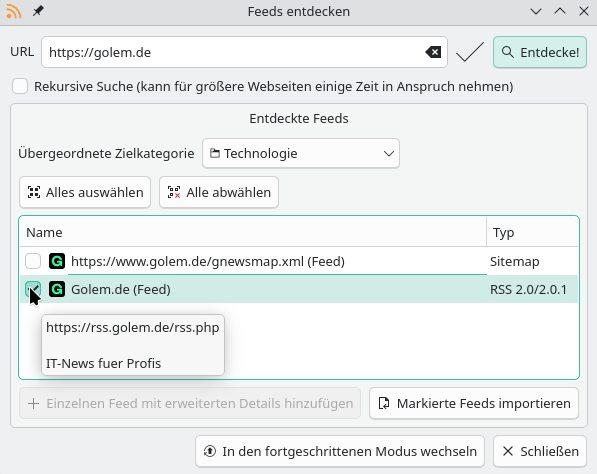Click the Schließen button
The height and width of the screenshot is (474, 597).
coord(540,451)
